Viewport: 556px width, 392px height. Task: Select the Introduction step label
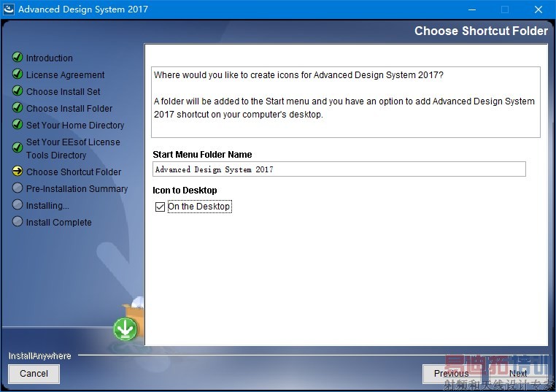click(x=50, y=58)
